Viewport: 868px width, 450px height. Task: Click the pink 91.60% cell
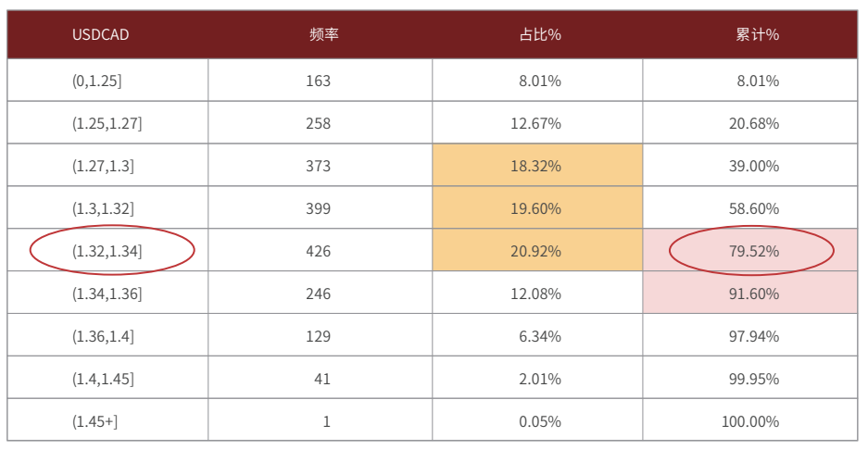pos(750,293)
